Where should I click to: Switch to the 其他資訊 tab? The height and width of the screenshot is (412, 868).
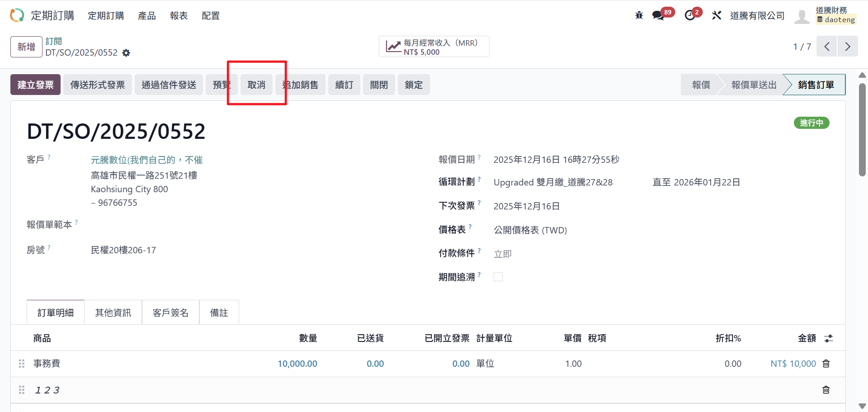pos(113,313)
